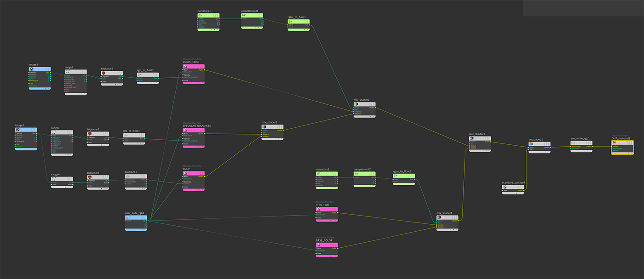Select the triplanar2 cube icon
This screenshot has height=279, width=644.
point(104,73)
